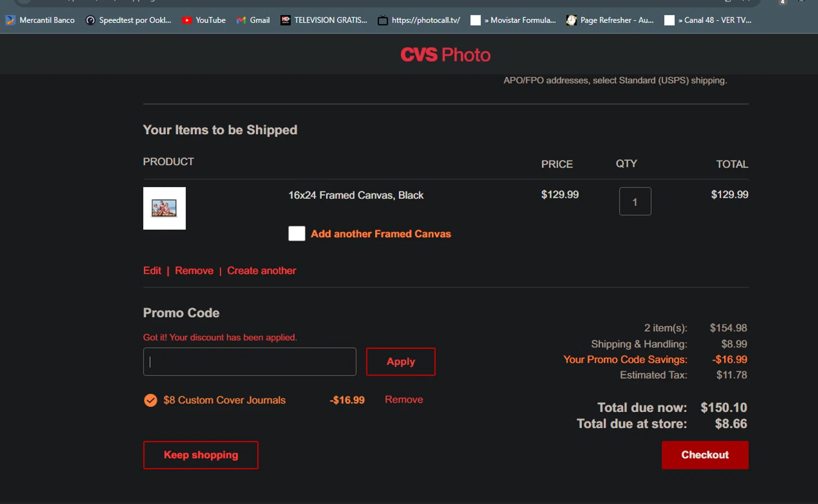Image resolution: width=818 pixels, height=504 pixels.
Task: Click the discount applied confirmation message
Action: click(x=220, y=338)
